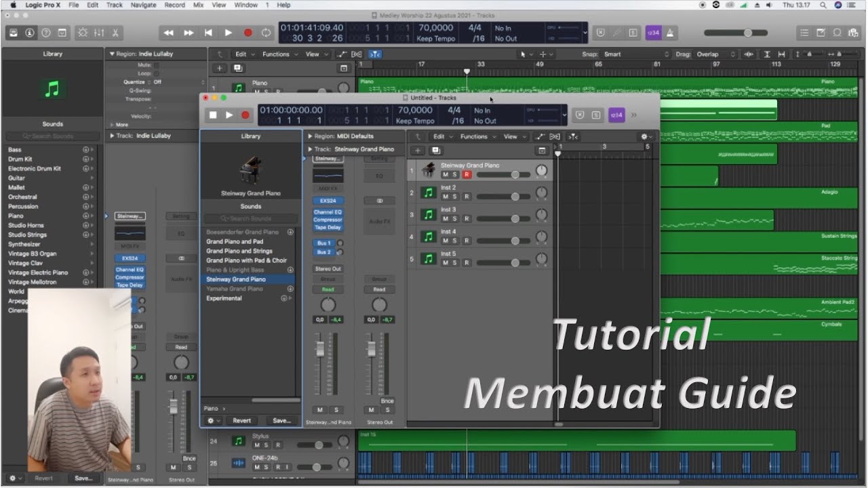The height and width of the screenshot is (488, 868).
Task: Open Loop Browser in Medley Worship toolbar
Action: 837,33
